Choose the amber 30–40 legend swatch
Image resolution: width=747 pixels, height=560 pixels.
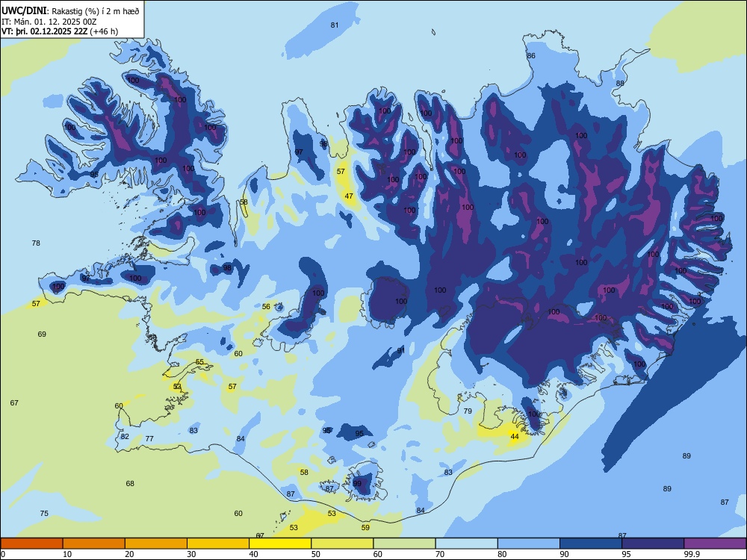218,544
